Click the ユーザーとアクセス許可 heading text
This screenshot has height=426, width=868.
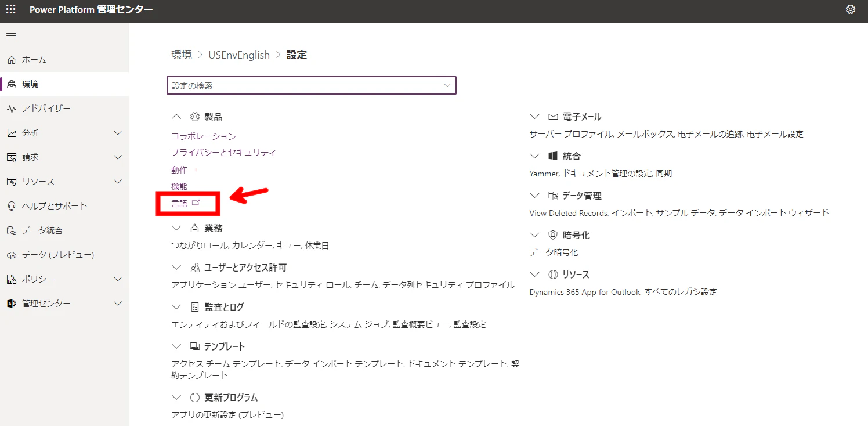pos(245,268)
